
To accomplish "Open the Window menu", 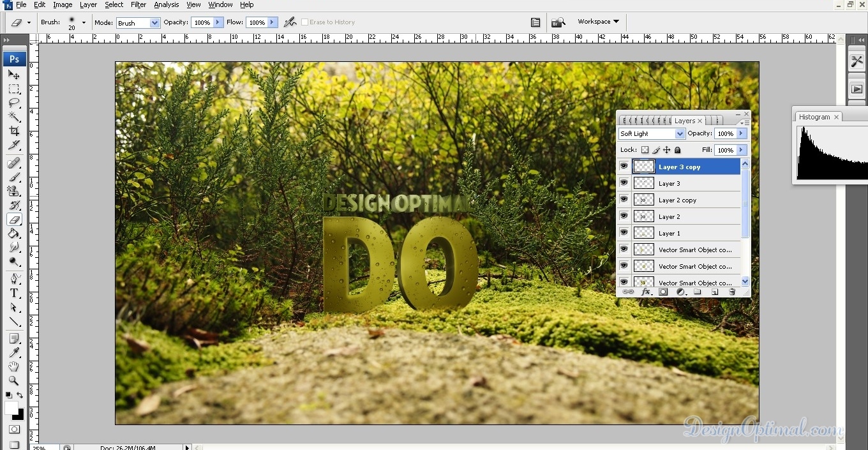I will [220, 4].
